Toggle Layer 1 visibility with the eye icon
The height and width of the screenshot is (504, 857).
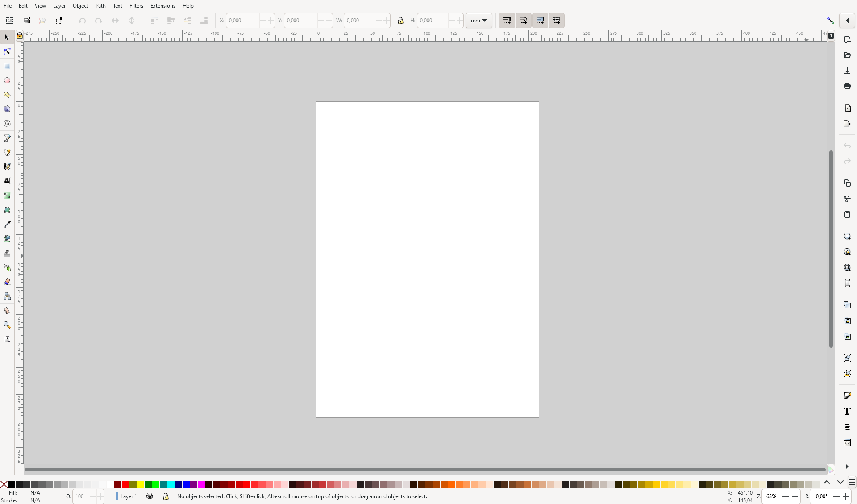(149, 496)
